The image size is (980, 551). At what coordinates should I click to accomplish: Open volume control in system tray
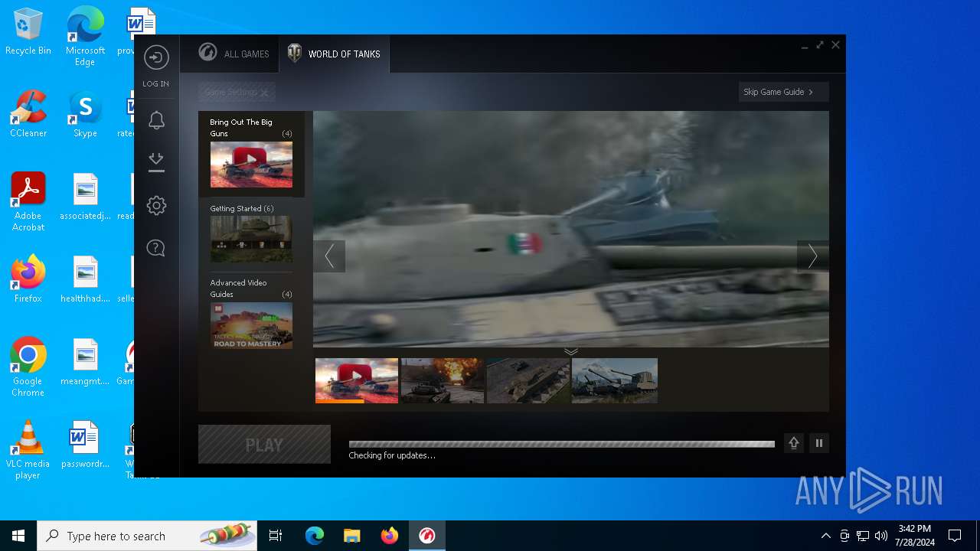(881, 536)
